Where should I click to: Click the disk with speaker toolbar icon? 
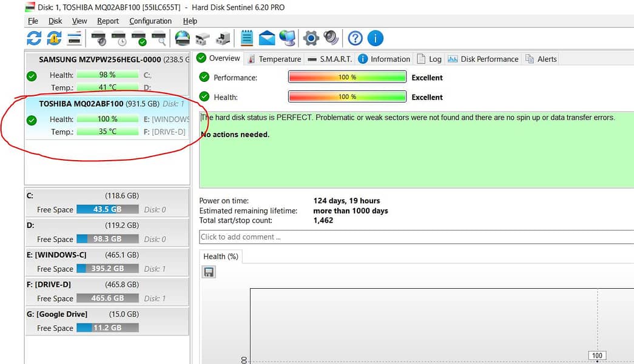pos(99,38)
